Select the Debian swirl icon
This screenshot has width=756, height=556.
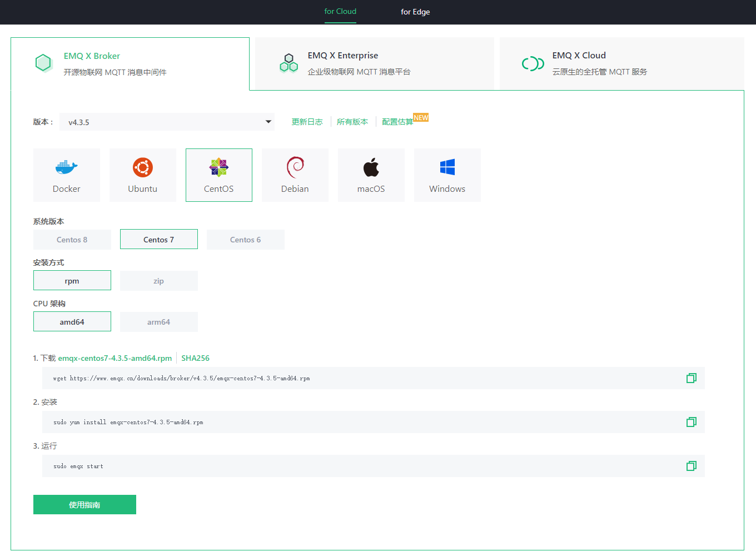(x=295, y=167)
